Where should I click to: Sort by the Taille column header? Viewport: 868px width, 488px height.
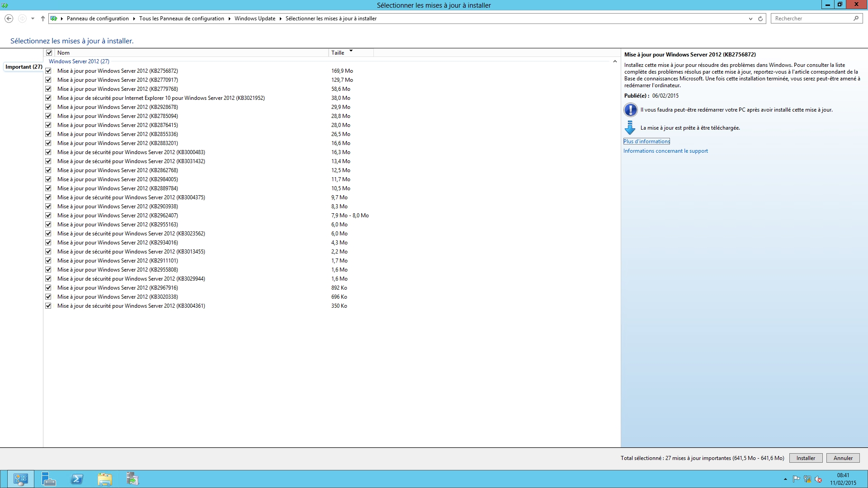pyautogui.click(x=351, y=53)
